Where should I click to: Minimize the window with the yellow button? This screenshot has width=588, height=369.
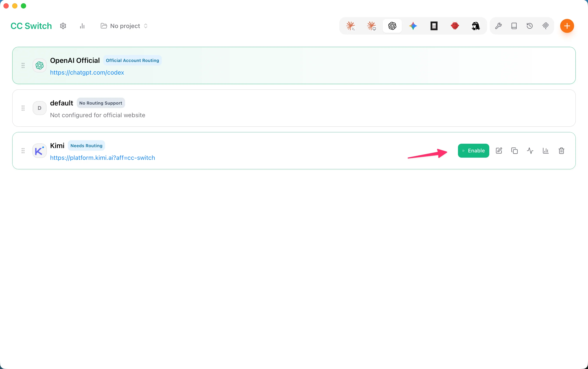(15, 6)
